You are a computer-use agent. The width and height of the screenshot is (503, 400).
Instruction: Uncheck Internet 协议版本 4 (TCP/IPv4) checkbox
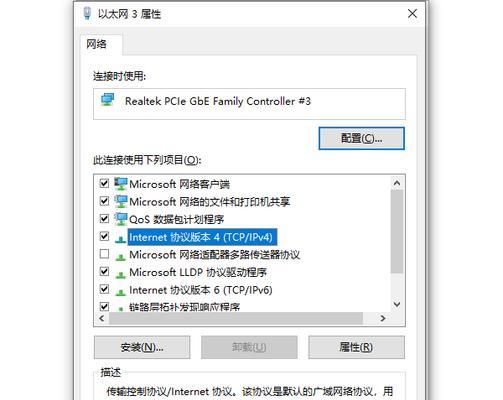(x=104, y=236)
